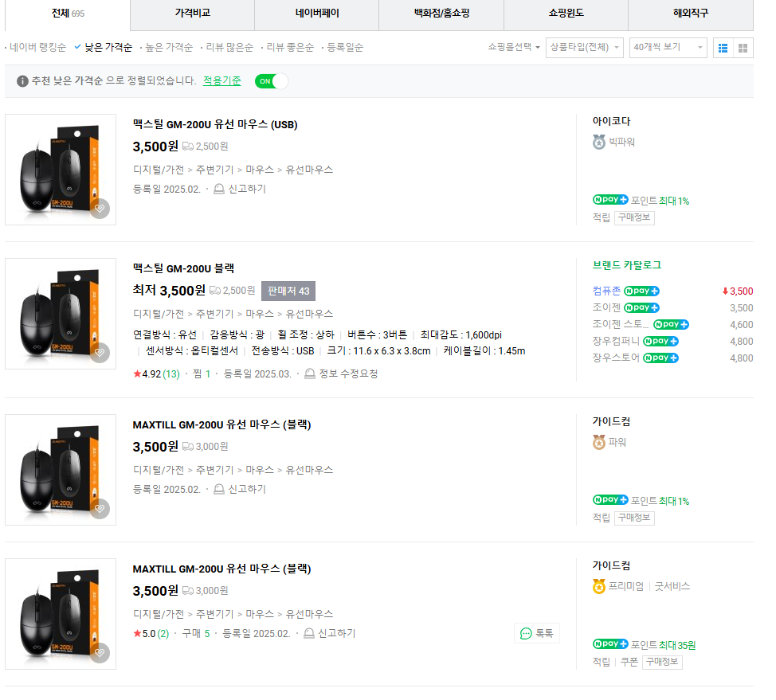Click the 구매 5 count
This screenshot has width=776, height=700.
tap(196, 634)
